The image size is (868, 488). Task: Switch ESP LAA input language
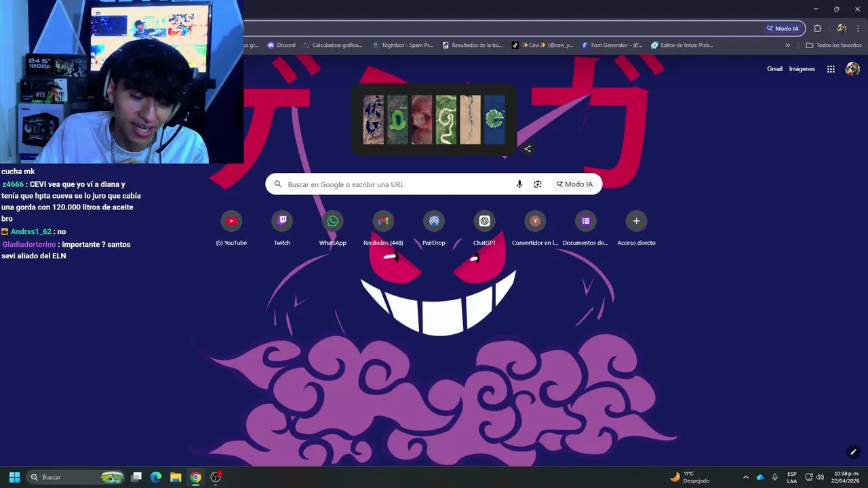pyautogui.click(x=792, y=477)
